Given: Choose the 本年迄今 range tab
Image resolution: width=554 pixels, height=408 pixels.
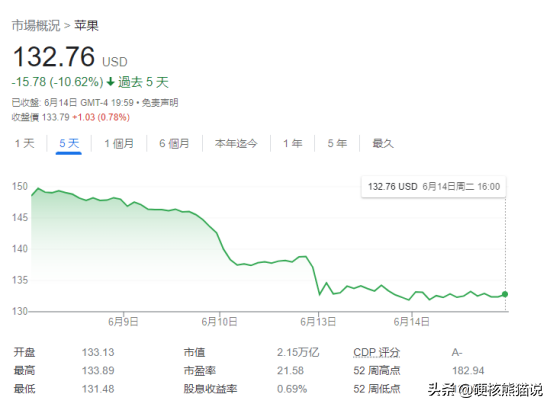Looking at the screenshot, I should tap(236, 143).
